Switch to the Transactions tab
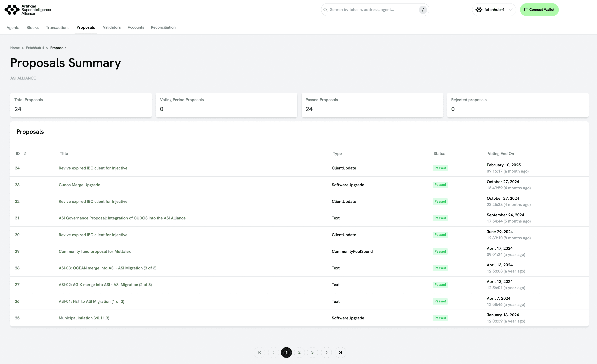Viewport: 597px width, 364px height. (58, 28)
